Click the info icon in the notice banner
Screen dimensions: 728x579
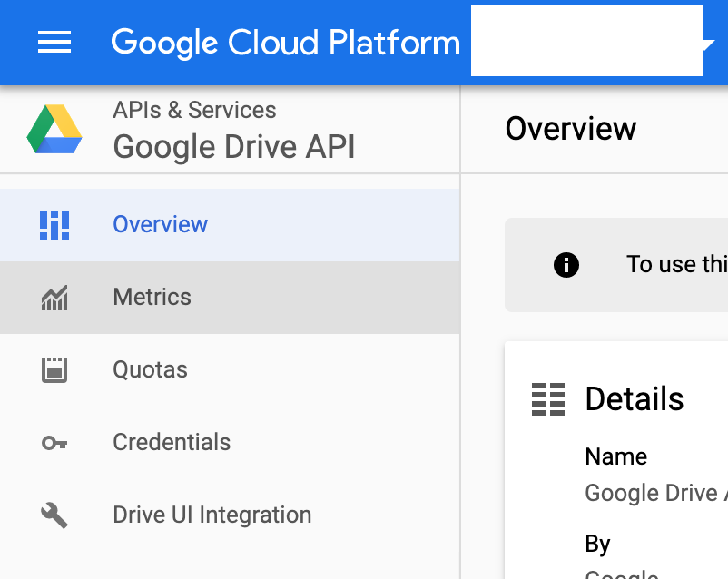566,265
